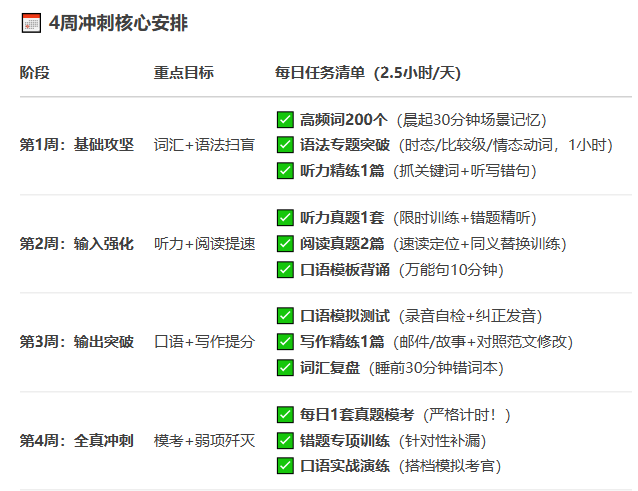Click the 词汇+语法扫盲 goal cell
The image size is (638, 491).
click(205, 145)
